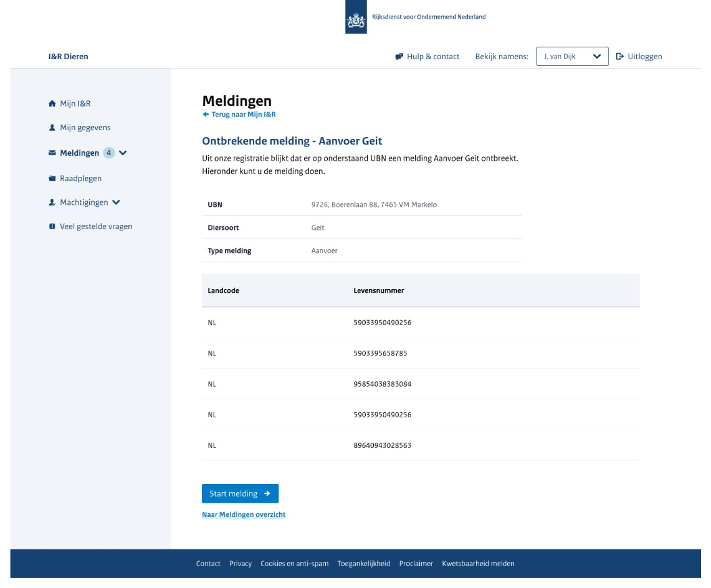Open Kwetsbaarheid melden footer link
This screenshot has height=588, width=711.
(478, 563)
